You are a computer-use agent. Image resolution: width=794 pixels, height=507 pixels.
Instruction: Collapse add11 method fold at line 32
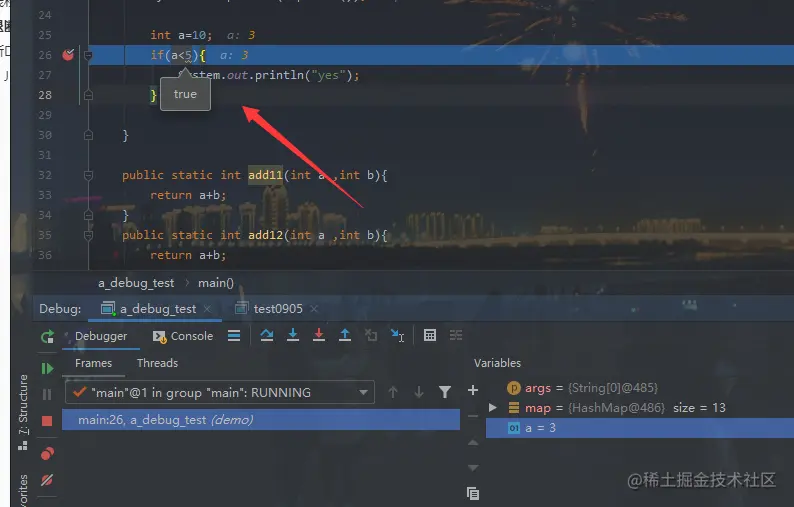88,175
